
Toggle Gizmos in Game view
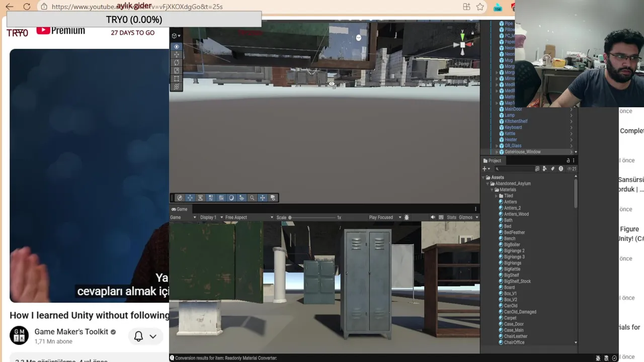coord(465,218)
